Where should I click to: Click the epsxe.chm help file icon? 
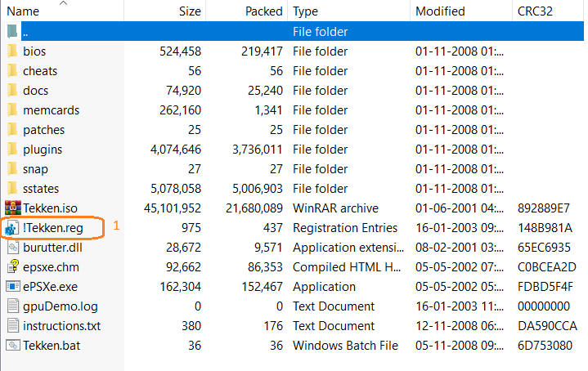(12, 267)
